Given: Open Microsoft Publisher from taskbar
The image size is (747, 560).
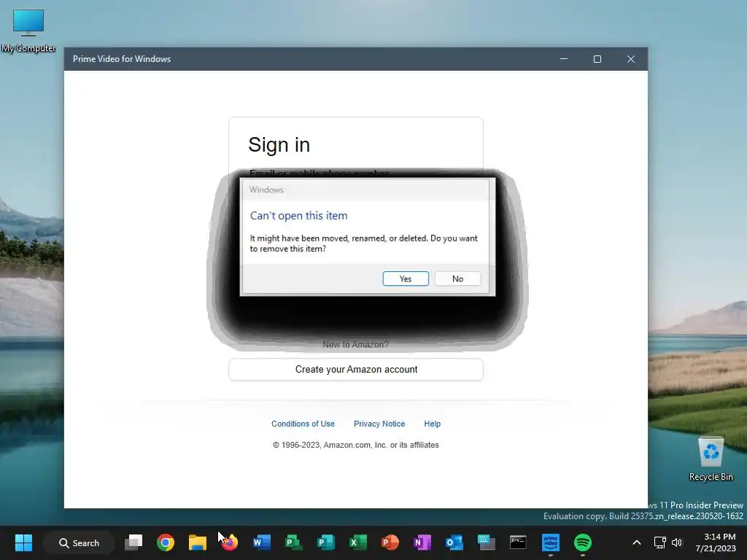Looking at the screenshot, I should (x=326, y=542).
